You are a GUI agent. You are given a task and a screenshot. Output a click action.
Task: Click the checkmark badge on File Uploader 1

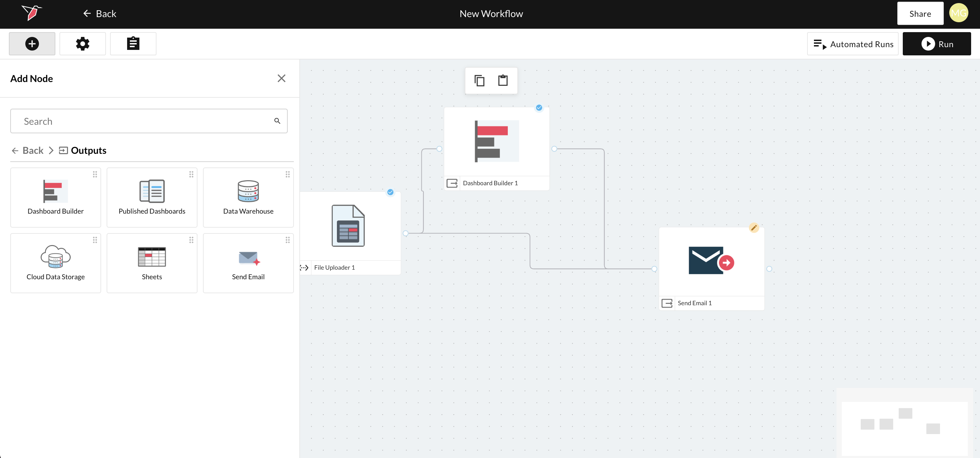coord(390,192)
